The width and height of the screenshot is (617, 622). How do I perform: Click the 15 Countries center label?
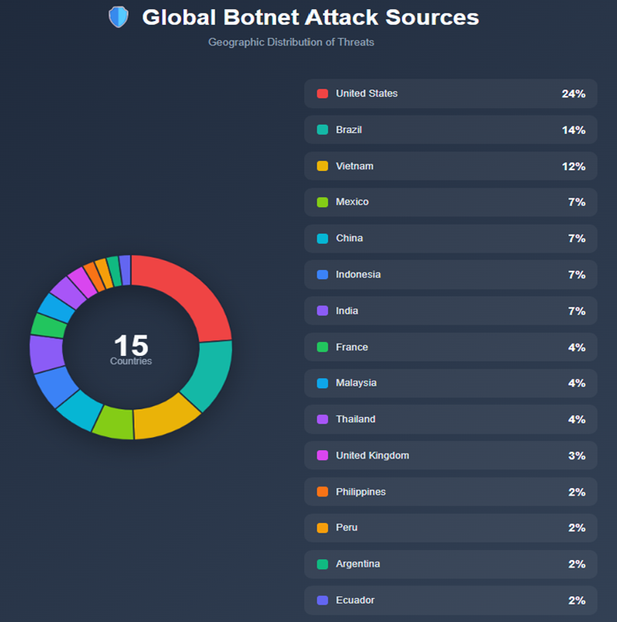click(x=131, y=349)
